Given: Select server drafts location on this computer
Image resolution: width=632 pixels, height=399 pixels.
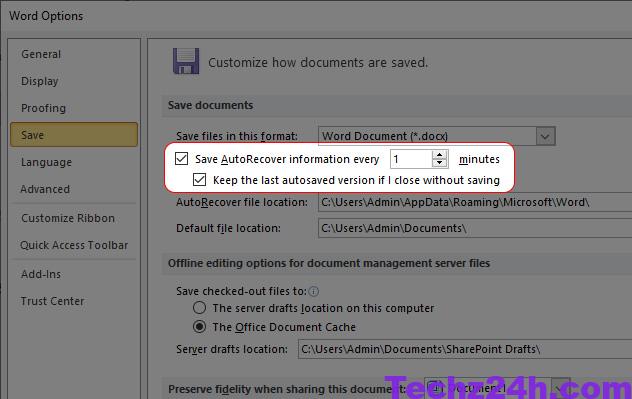Looking at the screenshot, I should tap(199, 308).
